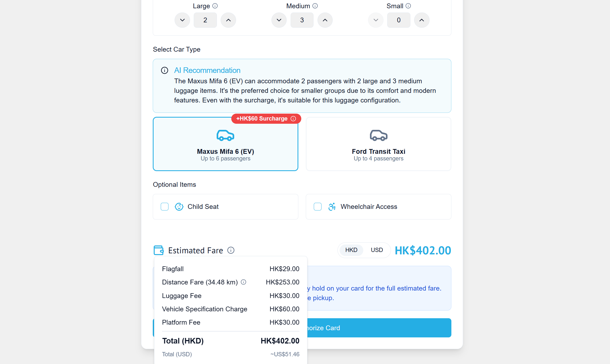
Task: Click the wheelchair icon in Optional Items
Action: 332,206
